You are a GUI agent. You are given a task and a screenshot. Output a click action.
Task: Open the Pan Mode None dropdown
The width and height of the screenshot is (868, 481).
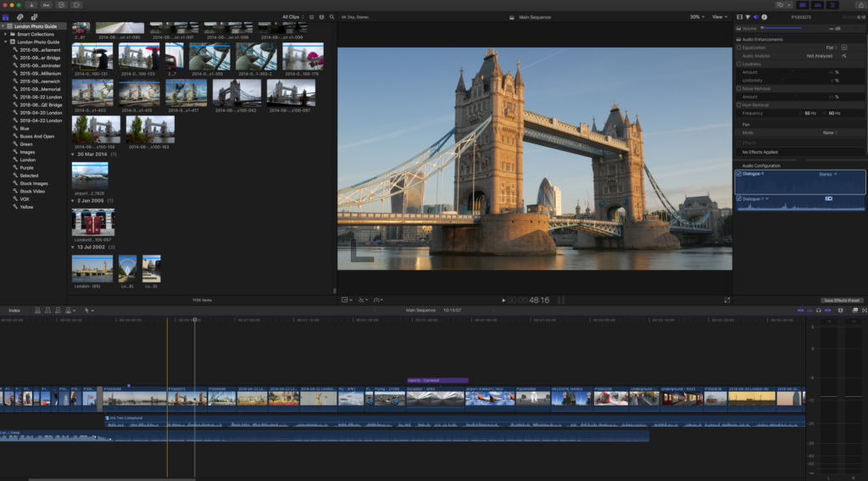830,133
